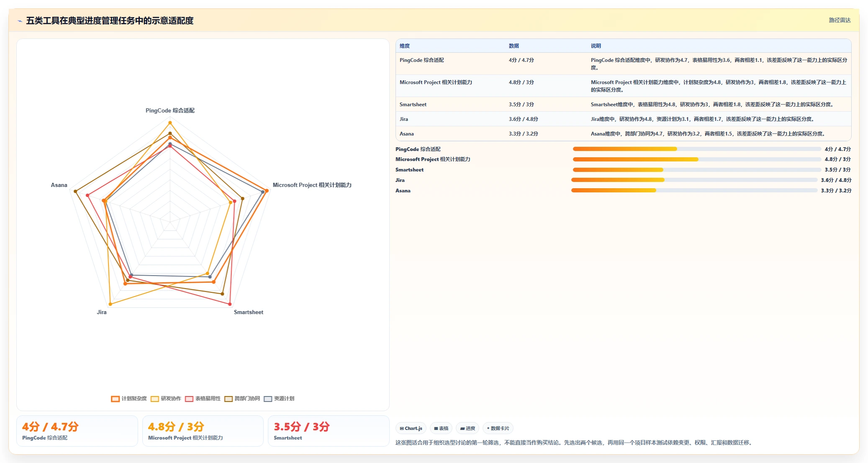
Task: Click the Jira progress bar
Action: (x=694, y=180)
